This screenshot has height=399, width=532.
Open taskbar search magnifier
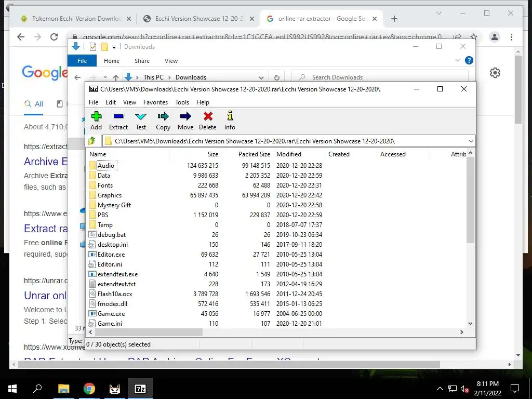37,389
